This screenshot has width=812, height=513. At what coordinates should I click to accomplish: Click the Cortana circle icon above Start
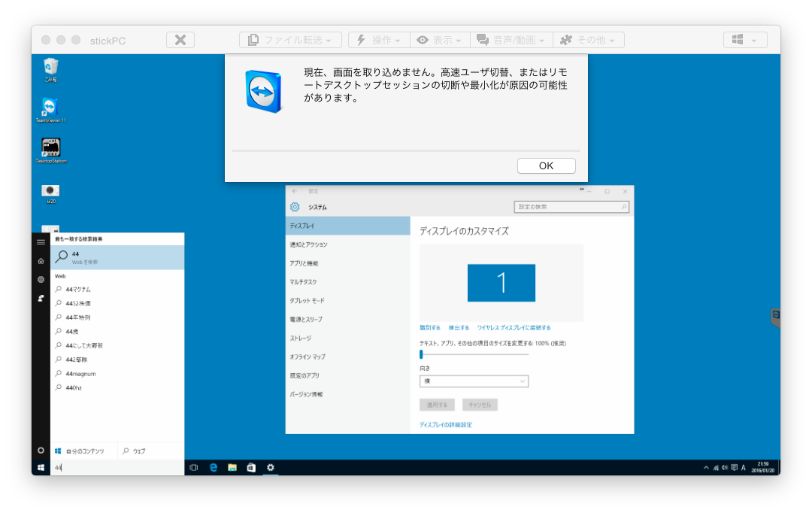click(41, 451)
